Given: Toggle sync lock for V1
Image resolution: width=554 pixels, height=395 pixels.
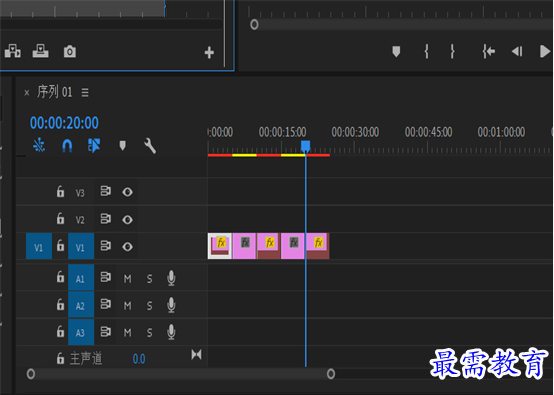Looking at the screenshot, I should (106, 246).
